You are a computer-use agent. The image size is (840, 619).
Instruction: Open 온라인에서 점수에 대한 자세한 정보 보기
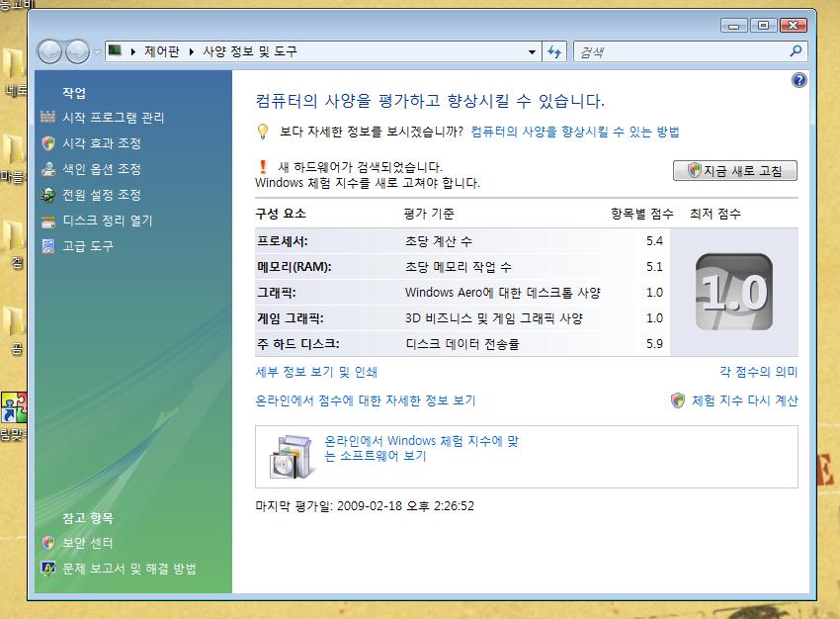[366, 400]
